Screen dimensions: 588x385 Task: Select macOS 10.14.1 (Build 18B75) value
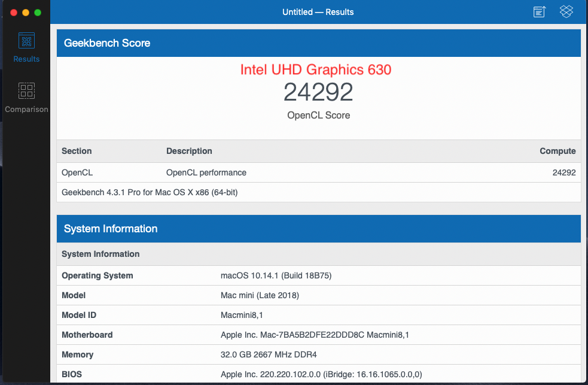click(x=276, y=275)
